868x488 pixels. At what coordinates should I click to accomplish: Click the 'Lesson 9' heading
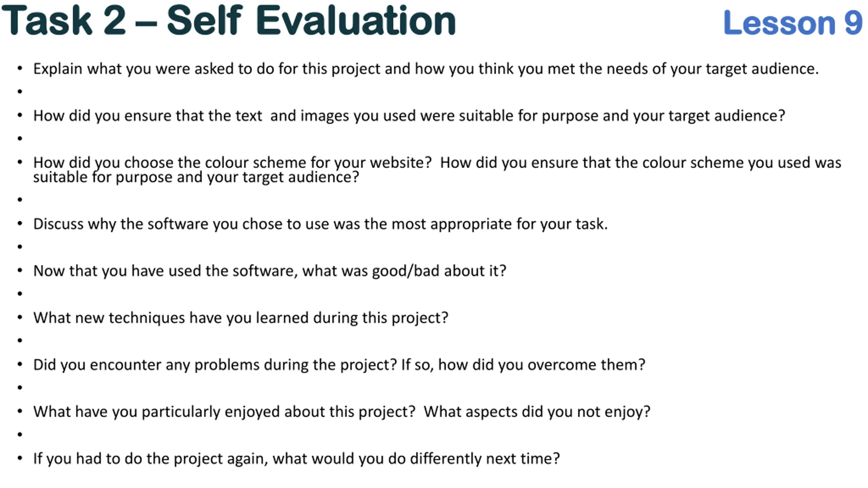click(793, 22)
